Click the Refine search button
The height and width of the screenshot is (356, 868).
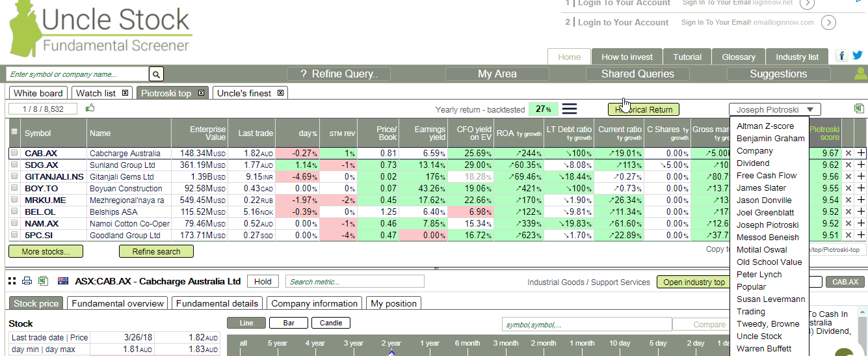156,251
